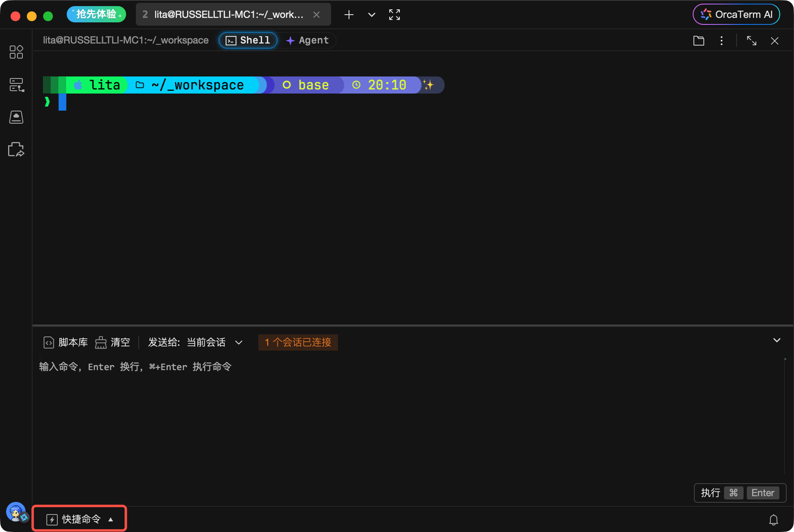Click the 1 个会话已连接 status badge
Screen dimensions: 794x532
pos(298,342)
